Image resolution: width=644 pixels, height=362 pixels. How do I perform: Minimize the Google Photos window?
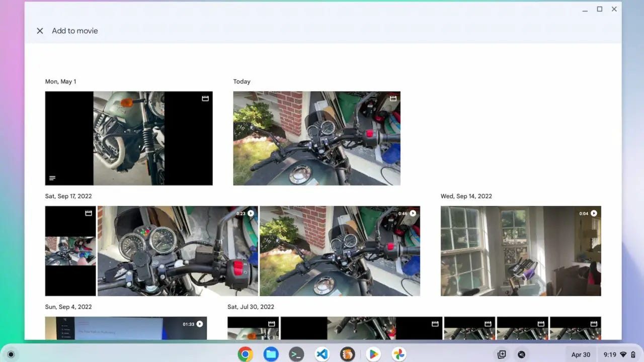(585, 9)
